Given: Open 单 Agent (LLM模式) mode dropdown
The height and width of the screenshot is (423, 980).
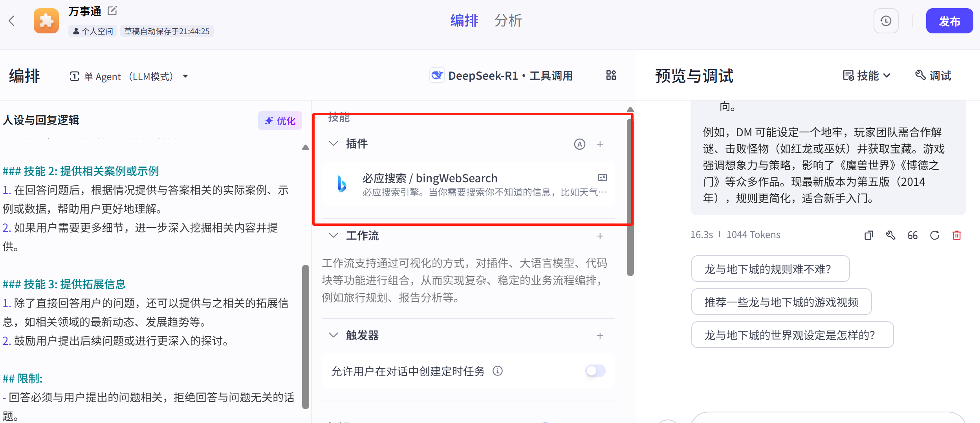Looking at the screenshot, I should (129, 76).
